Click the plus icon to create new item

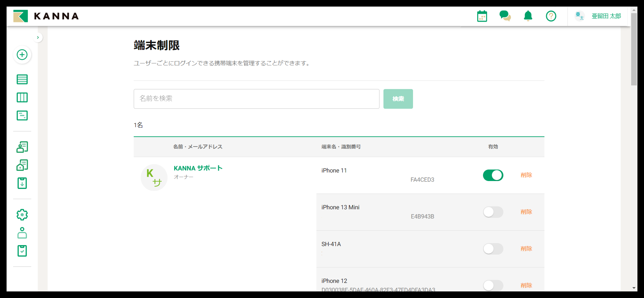22,55
